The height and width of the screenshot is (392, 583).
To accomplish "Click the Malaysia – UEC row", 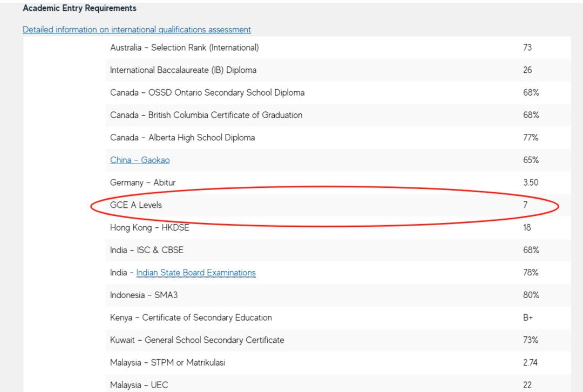I will click(139, 385).
